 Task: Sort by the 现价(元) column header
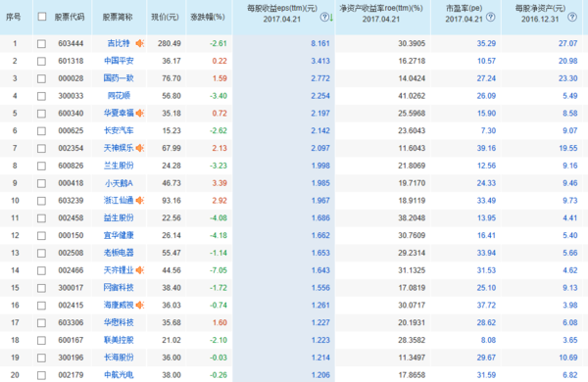[x=165, y=17]
